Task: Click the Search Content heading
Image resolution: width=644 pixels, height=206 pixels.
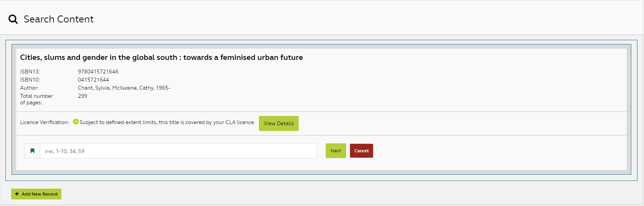Action: [x=59, y=19]
